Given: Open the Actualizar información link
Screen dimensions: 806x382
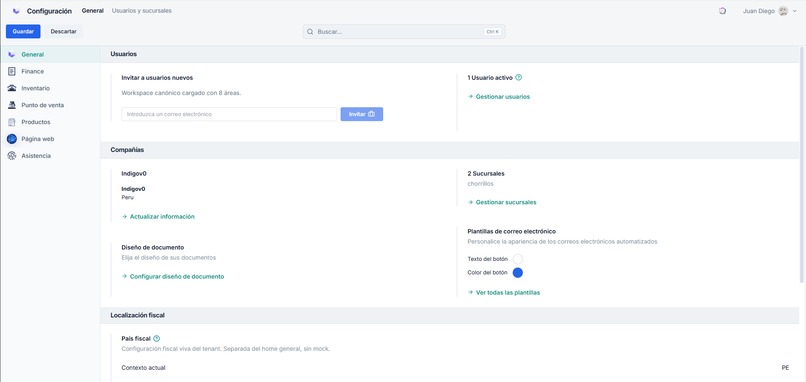Looking at the screenshot, I should (162, 217).
